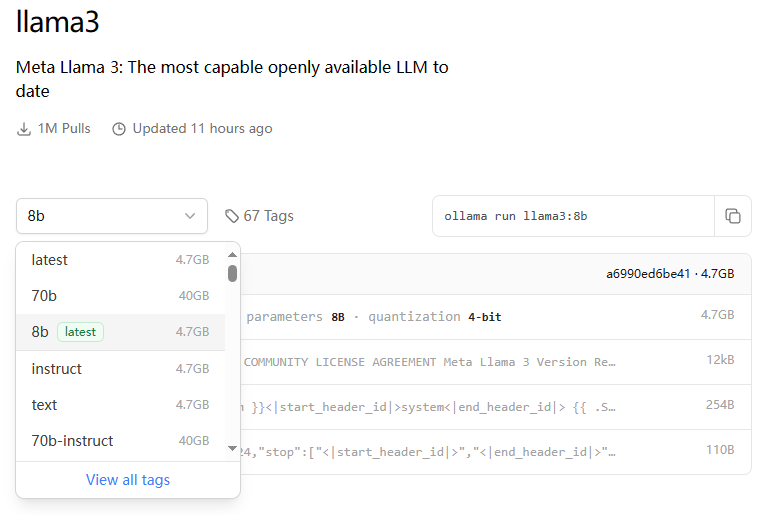Open the COMMUNITY LICENSE AGREEMENT row
777x515 pixels.
tap(496, 362)
